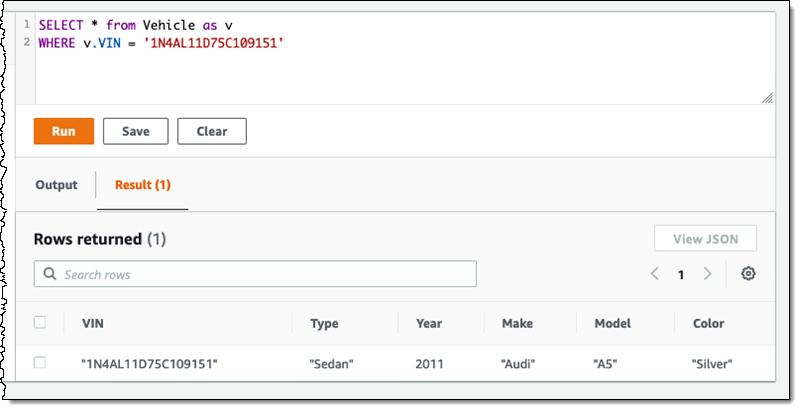Click the View JSON button
Viewport: 800px width, 410px height.
(705, 238)
